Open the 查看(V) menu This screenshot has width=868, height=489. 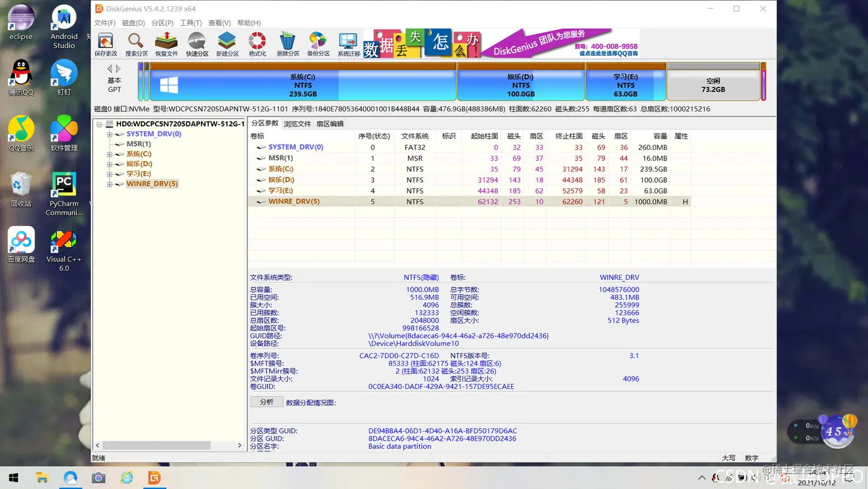click(x=219, y=23)
